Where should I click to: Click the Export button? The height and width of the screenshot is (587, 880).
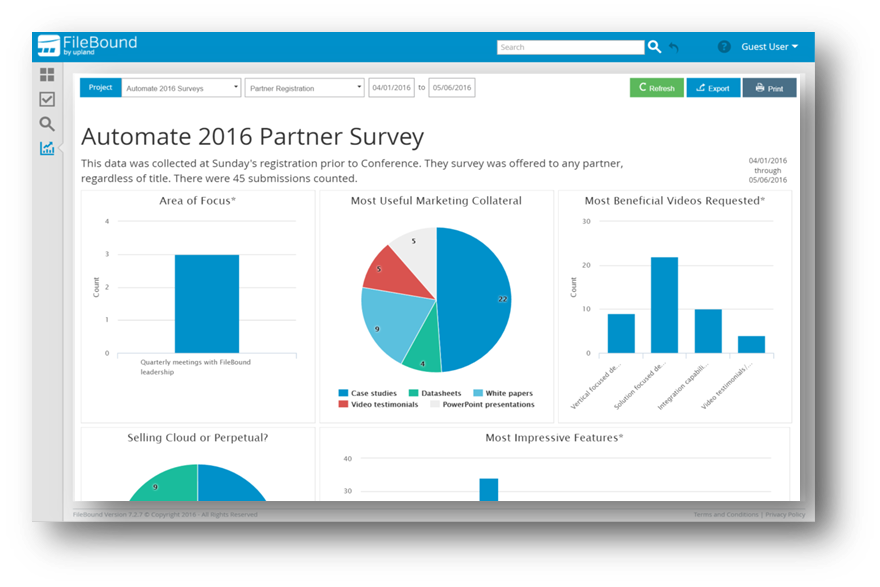tap(713, 88)
